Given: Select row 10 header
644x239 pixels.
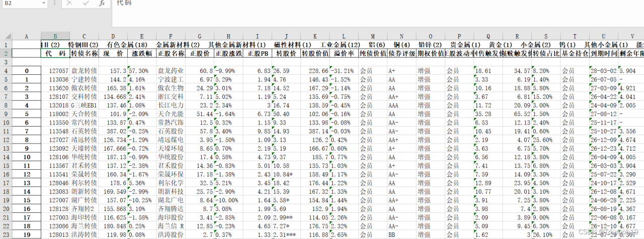Looking at the screenshot, I should tap(6, 123).
